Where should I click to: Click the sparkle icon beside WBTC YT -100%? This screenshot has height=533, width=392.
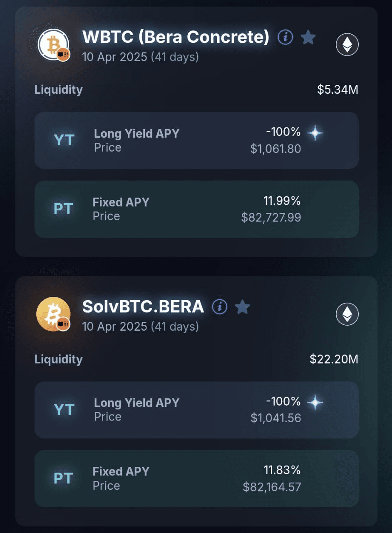pyautogui.click(x=315, y=133)
